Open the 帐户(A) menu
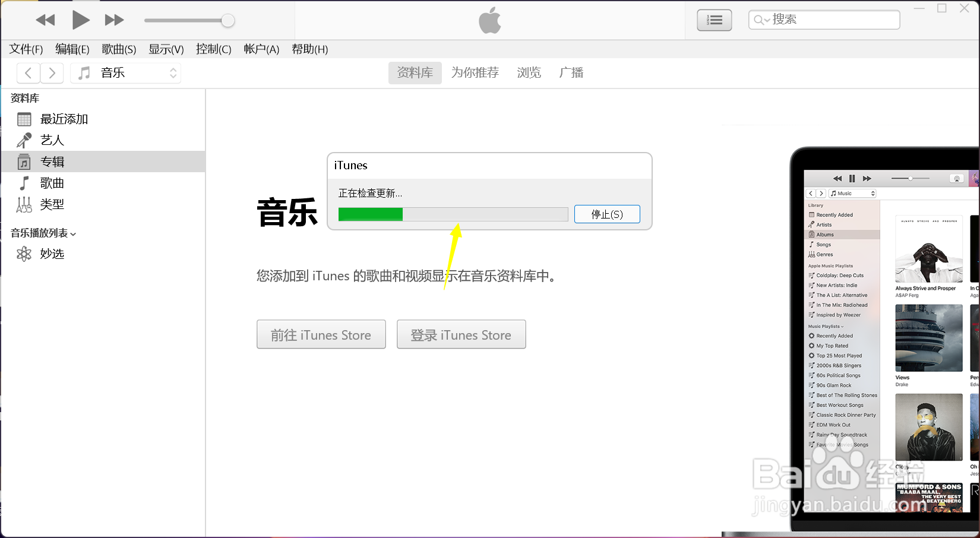 (261, 49)
